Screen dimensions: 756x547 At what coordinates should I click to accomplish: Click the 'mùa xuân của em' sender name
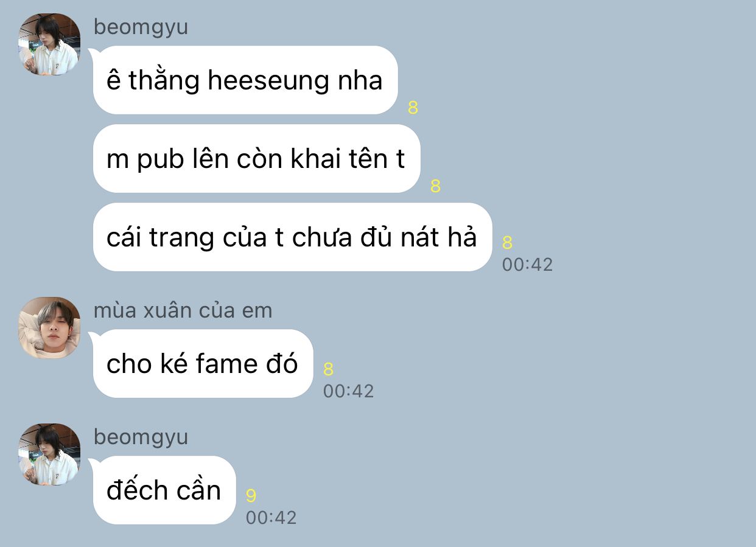183,310
